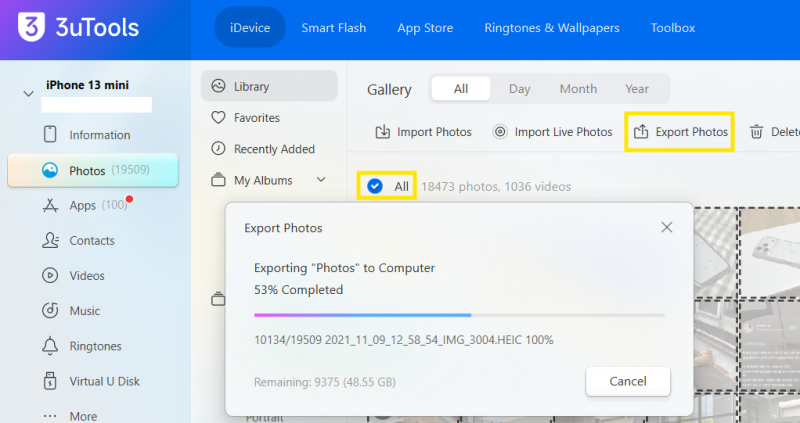Click the Gallery heading
This screenshot has width=800, height=423.
(389, 89)
